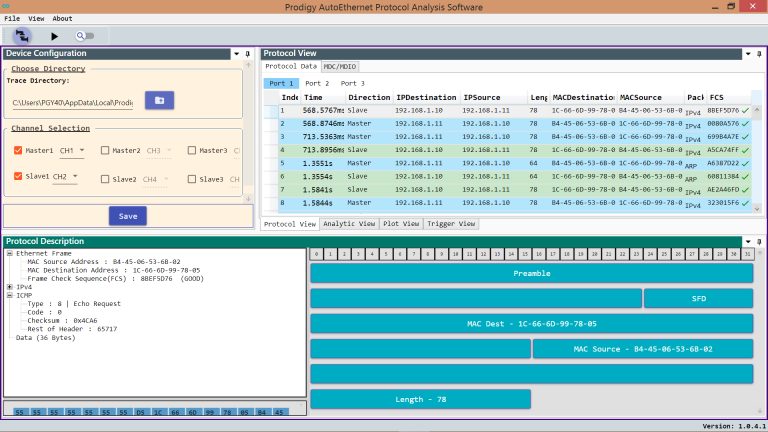This screenshot has height=432, width=768.
Task: Click MAC Dest 1C-66-6D-99-78-05 block
Action: coord(531,324)
